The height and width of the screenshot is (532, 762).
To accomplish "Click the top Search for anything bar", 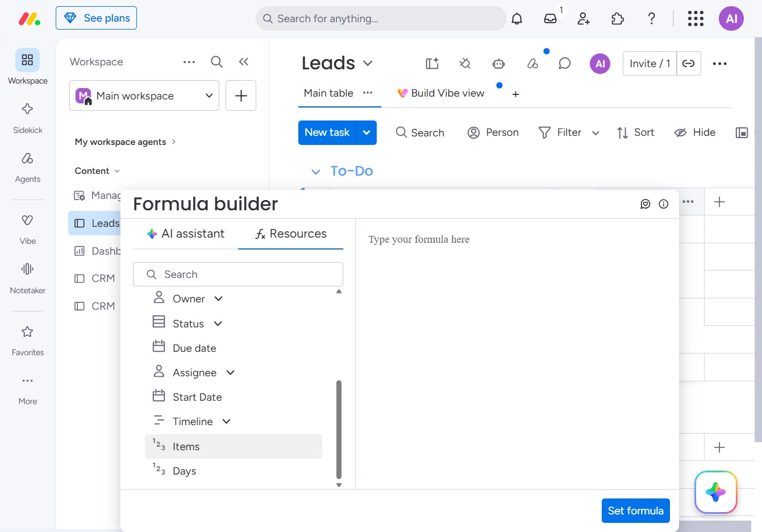I will pyautogui.click(x=381, y=19).
